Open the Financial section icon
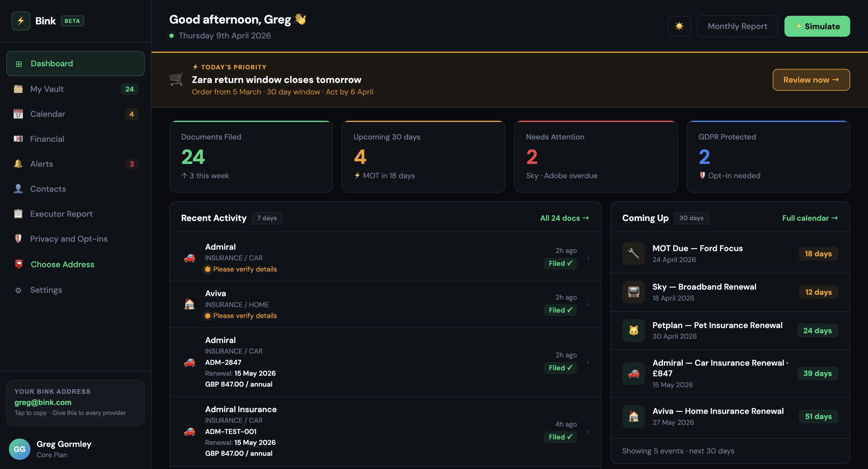Viewport: 868px width, 469px height. click(x=18, y=138)
